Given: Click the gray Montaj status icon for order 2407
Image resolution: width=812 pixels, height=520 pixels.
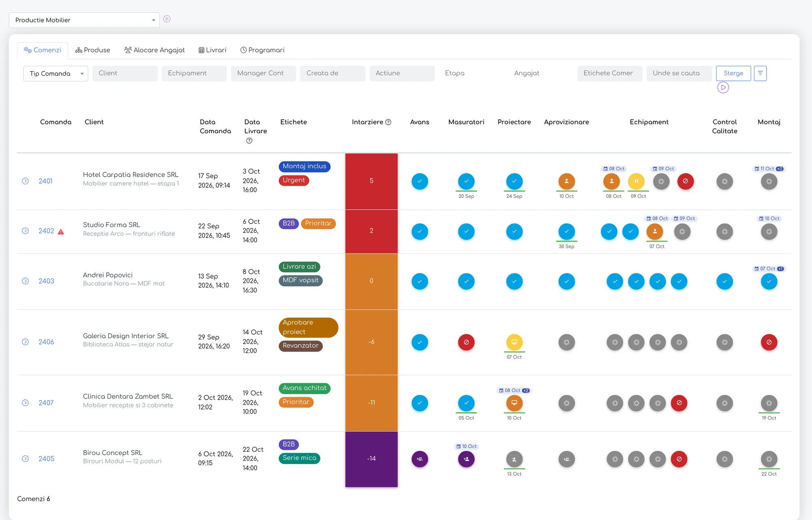Looking at the screenshot, I should coord(769,403).
